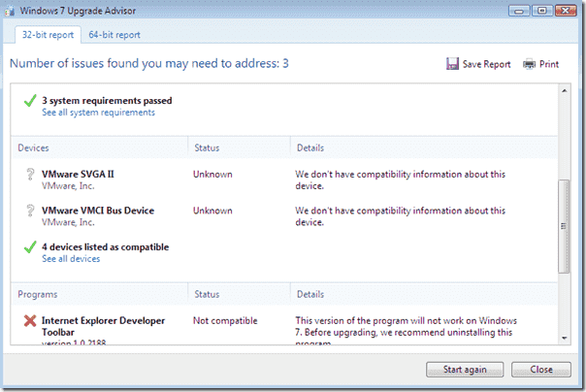Viewport: 586px width, 392px height.
Task: Click the Close button at the bottom
Action: pyautogui.click(x=541, y=370)
